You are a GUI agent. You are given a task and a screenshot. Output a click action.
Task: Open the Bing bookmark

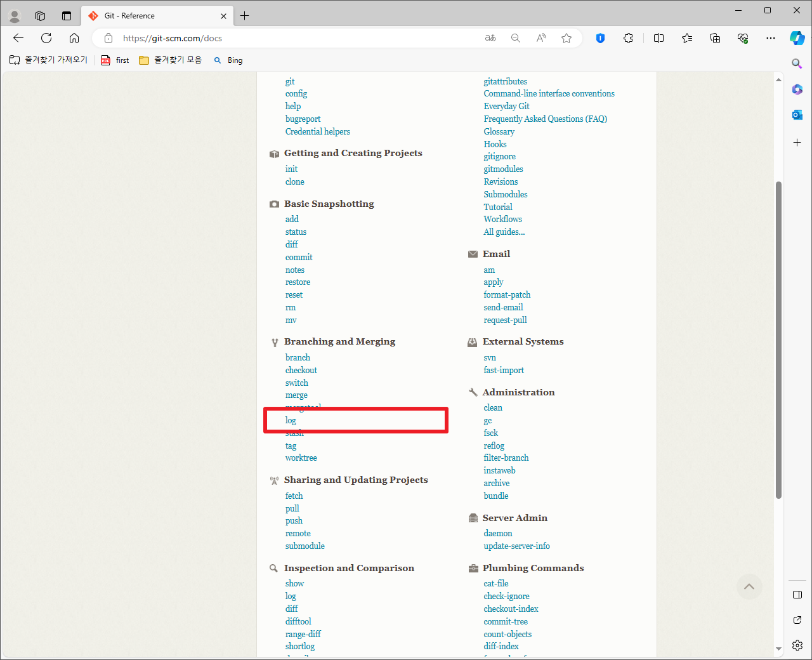pyautogui.click(x=228, y=60)
